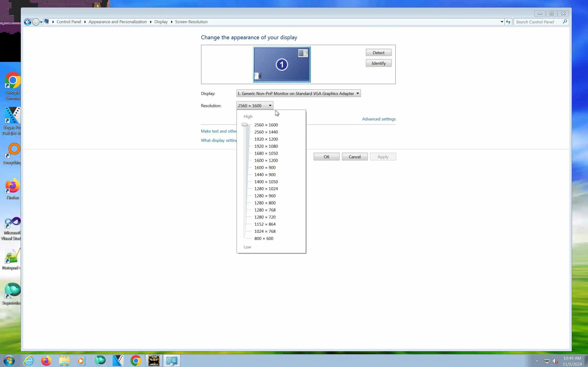Expand the address bar history dropdown
Screen dimensions: 588x367
coord(502,22)
